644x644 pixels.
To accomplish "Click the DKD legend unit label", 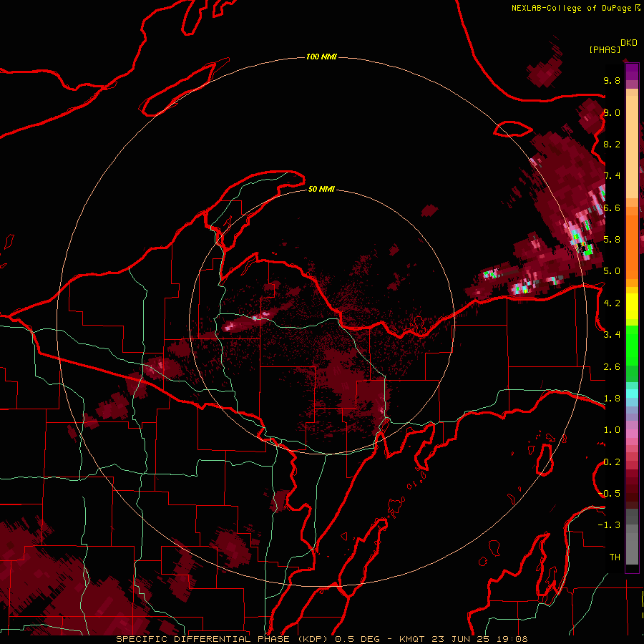I will tap(629, 43).
